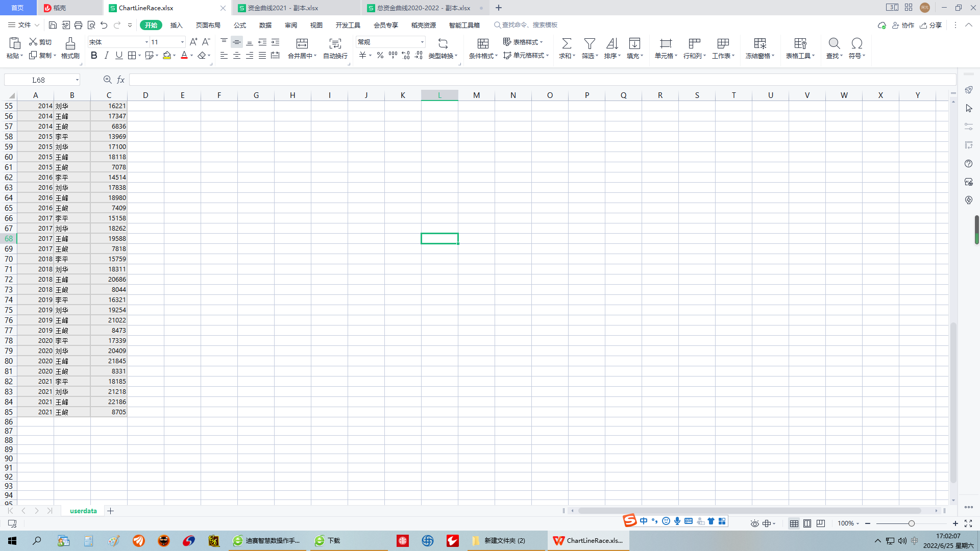Viewport: 980px width, 551px height.
Task: Click the Sort (排序) icon
Action: tap(611, 44)
